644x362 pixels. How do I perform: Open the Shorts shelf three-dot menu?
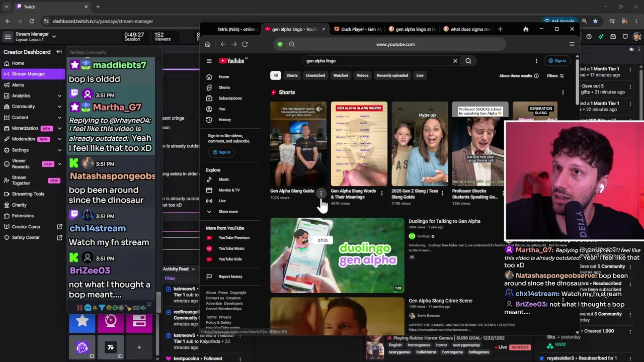click(562, 93)
